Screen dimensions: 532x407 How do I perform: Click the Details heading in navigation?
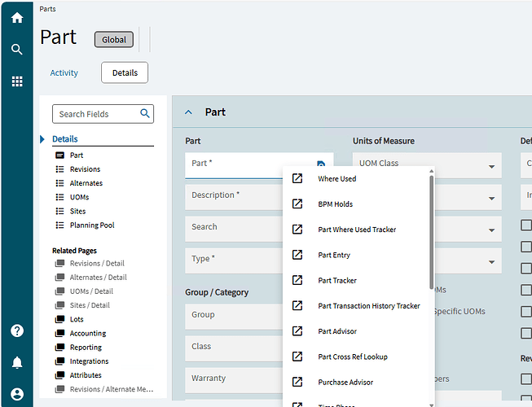pyautogui.click(x=65, y=139)
